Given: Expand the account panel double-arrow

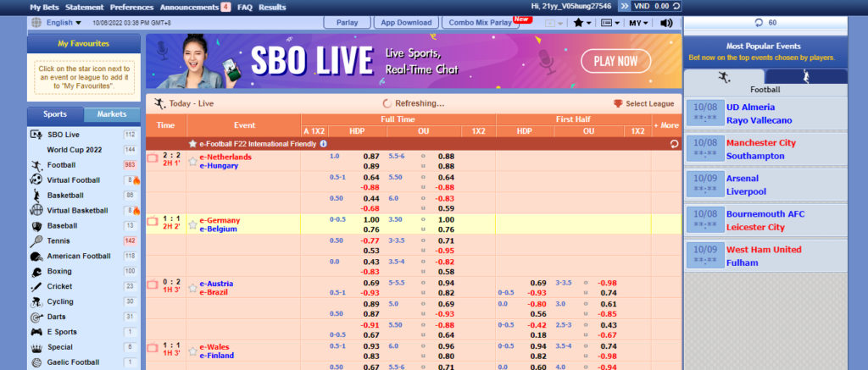Looking at the screenshot, I should pyautogui.click(x=624, y=6).
